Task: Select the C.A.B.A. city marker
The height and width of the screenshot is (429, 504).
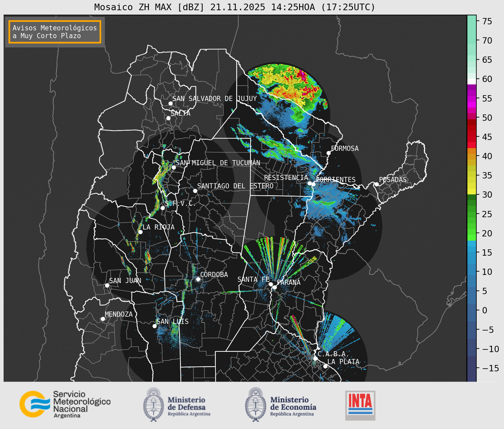Action: click(x=315, y=358)
